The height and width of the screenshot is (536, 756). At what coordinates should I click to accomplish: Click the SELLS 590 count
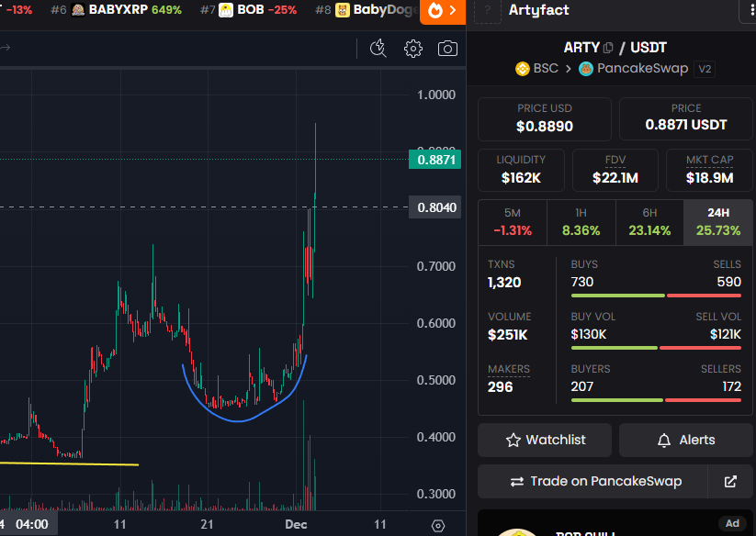coord(729,282)
